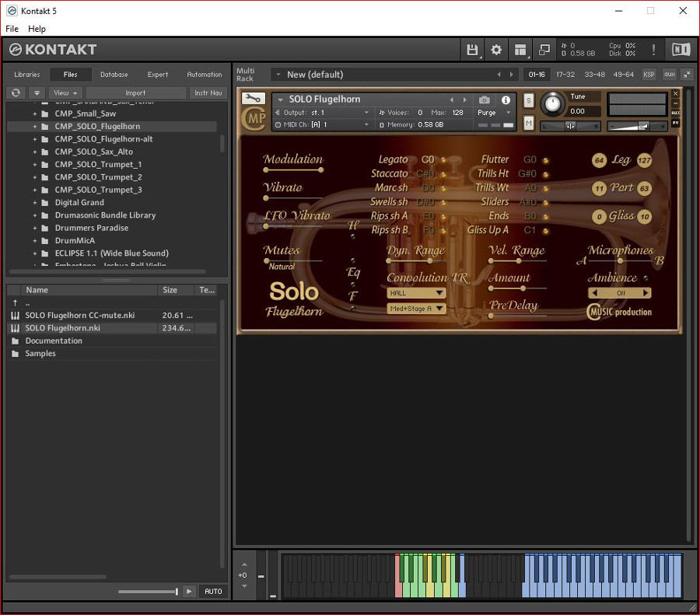Click the rack minimize-all icon beside aux
Viewport: 700px width, 615px height.
click(688, 75)
